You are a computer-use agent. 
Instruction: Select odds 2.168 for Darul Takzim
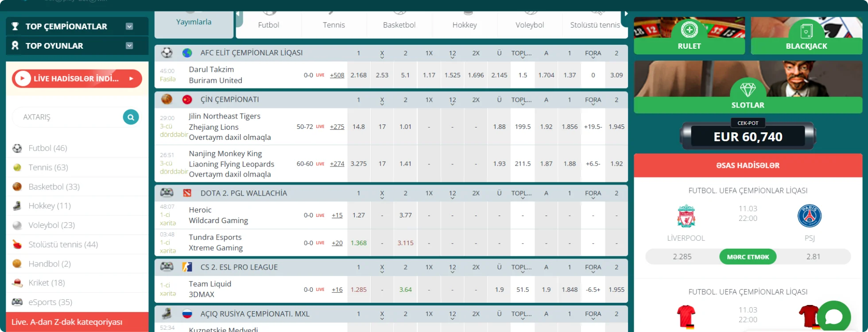pos(359,75)
